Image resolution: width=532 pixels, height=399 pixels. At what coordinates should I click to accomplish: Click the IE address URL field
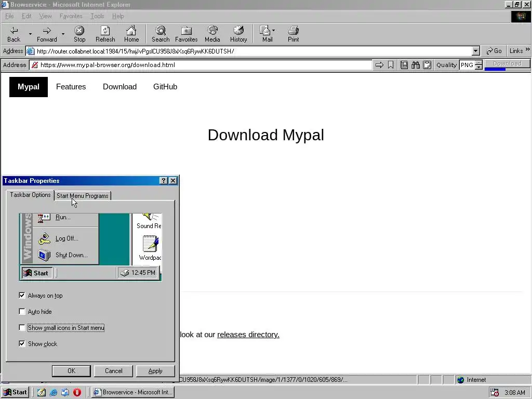tap(253, 51)
